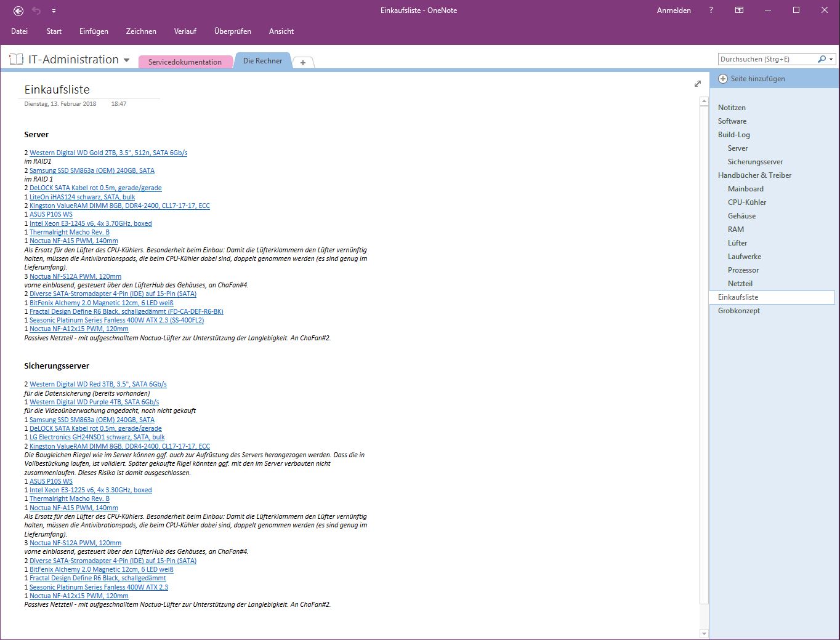Click the vertical scrollbar track
This screenshot has height=640, width=840.
(705, 615)
